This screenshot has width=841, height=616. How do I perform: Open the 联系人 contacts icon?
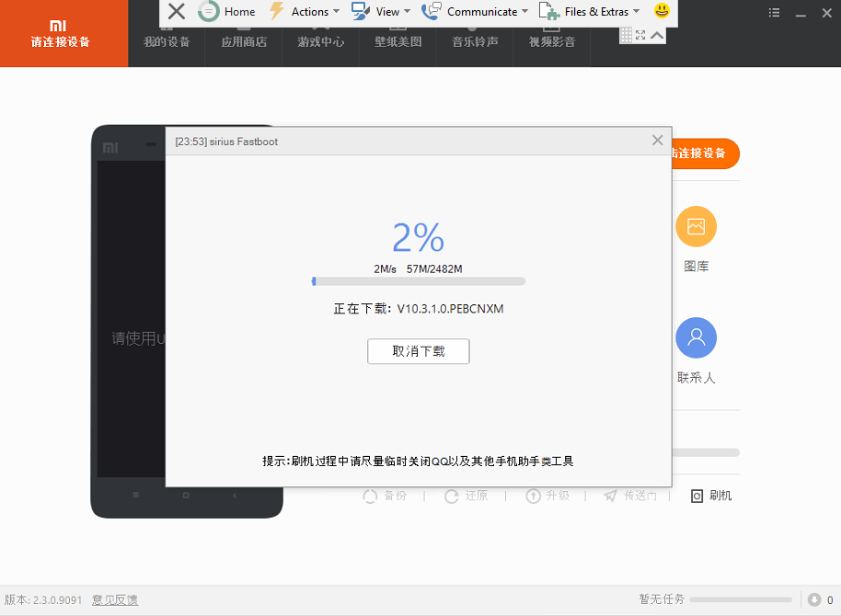[x=696, y=337]
